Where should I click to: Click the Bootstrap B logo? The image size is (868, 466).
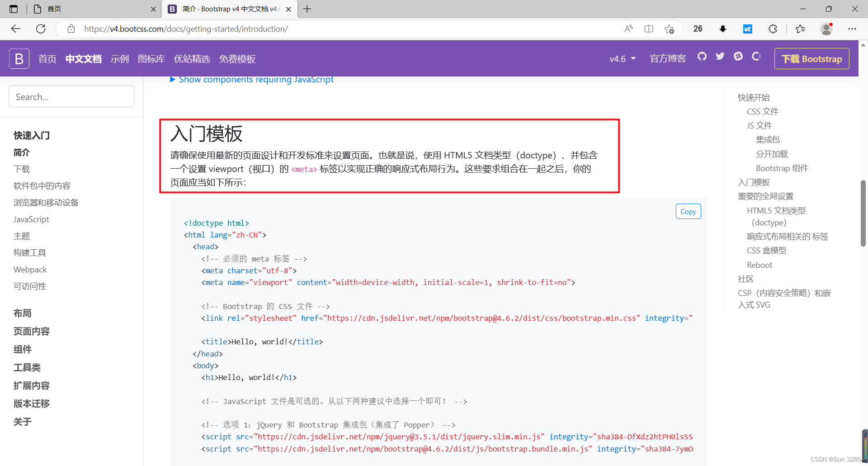(19, 59)
